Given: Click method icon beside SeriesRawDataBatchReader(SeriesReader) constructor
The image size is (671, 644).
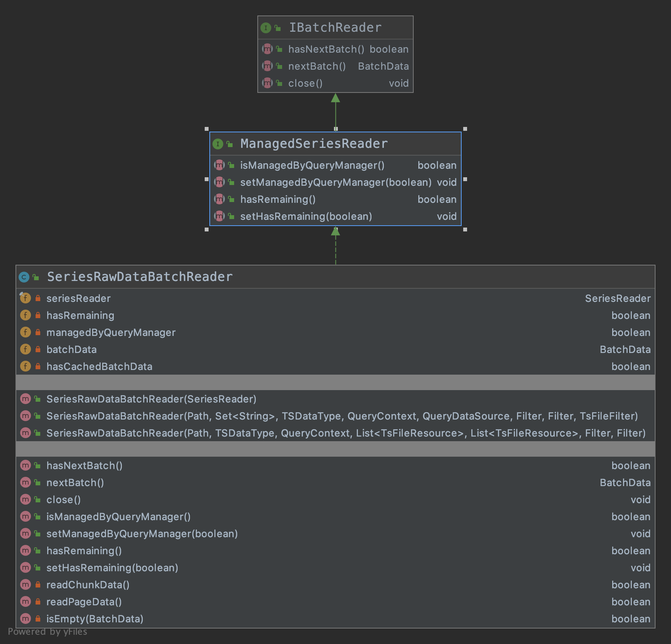Looking at the screenshot, I should click(x=26, y=399).
